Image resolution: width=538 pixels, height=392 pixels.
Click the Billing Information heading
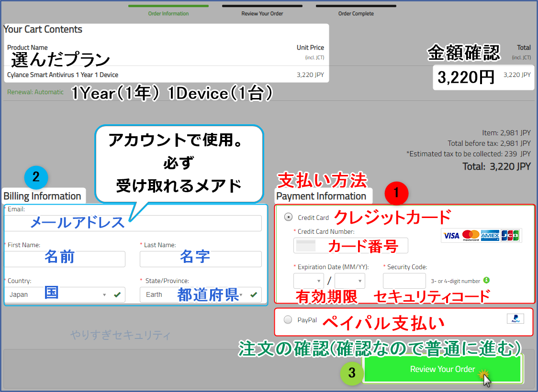pyautogui.click(x=42, y=196)
